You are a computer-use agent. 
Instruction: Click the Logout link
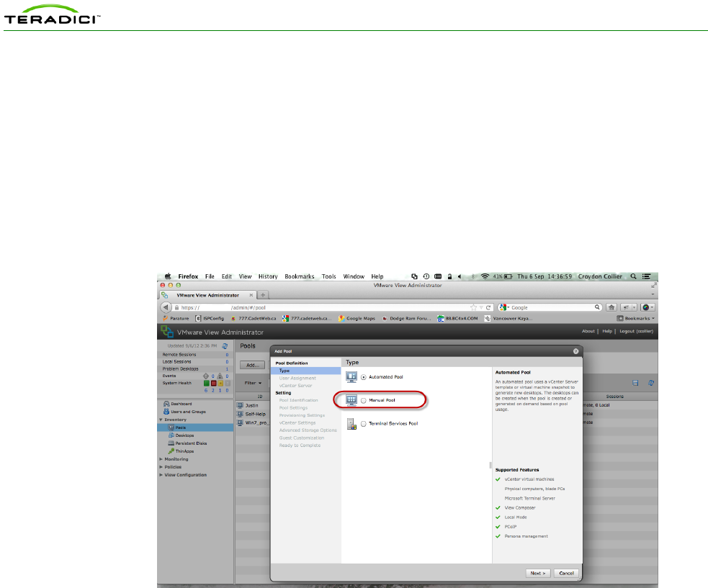pos(636,331)
